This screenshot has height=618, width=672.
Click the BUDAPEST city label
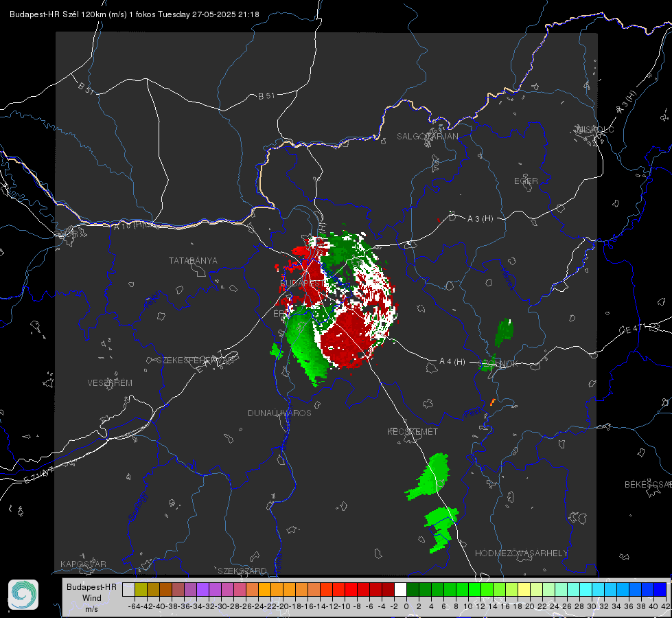click(x=302, y=284)
